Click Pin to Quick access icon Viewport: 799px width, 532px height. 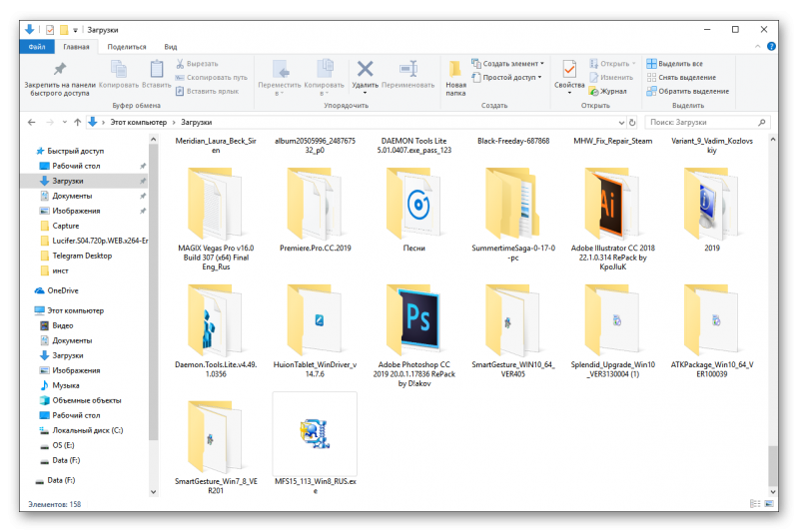60,69
